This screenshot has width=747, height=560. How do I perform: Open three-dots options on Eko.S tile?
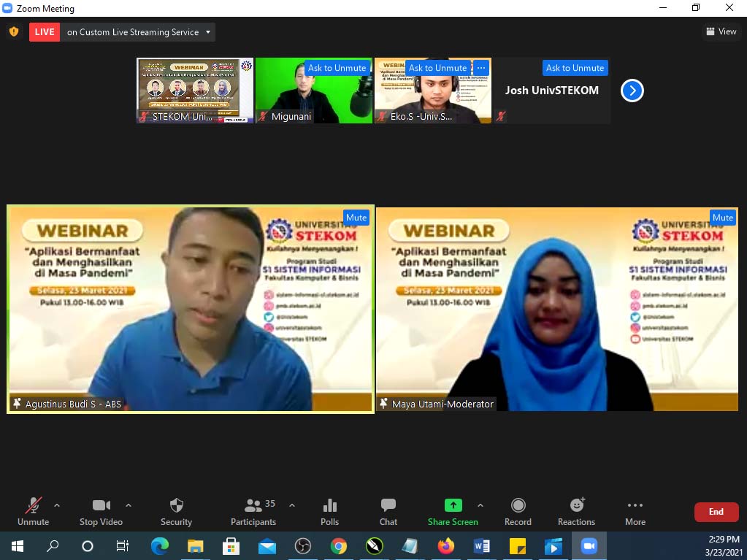(481, 68)
